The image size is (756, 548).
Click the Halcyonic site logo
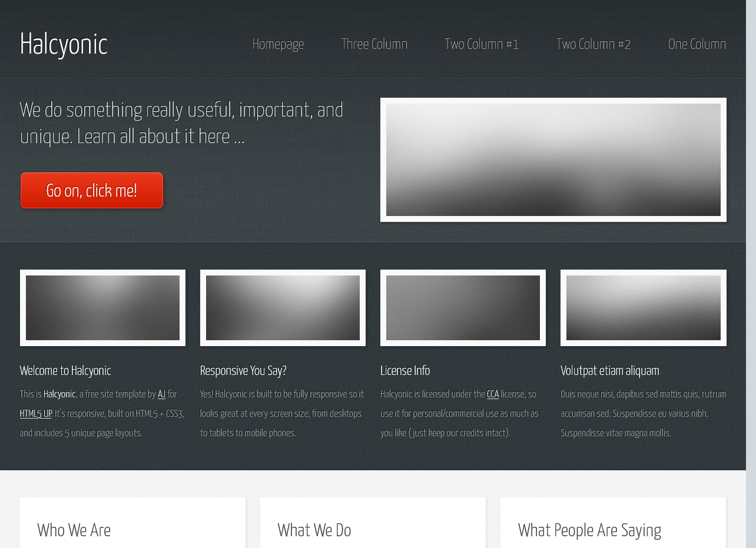(x=64, y=44)
